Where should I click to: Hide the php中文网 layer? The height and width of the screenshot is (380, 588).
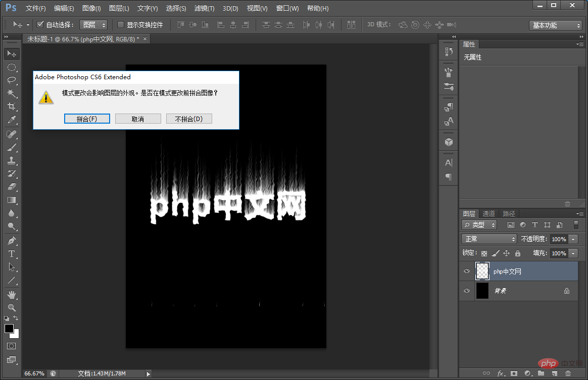click(467, 272)
